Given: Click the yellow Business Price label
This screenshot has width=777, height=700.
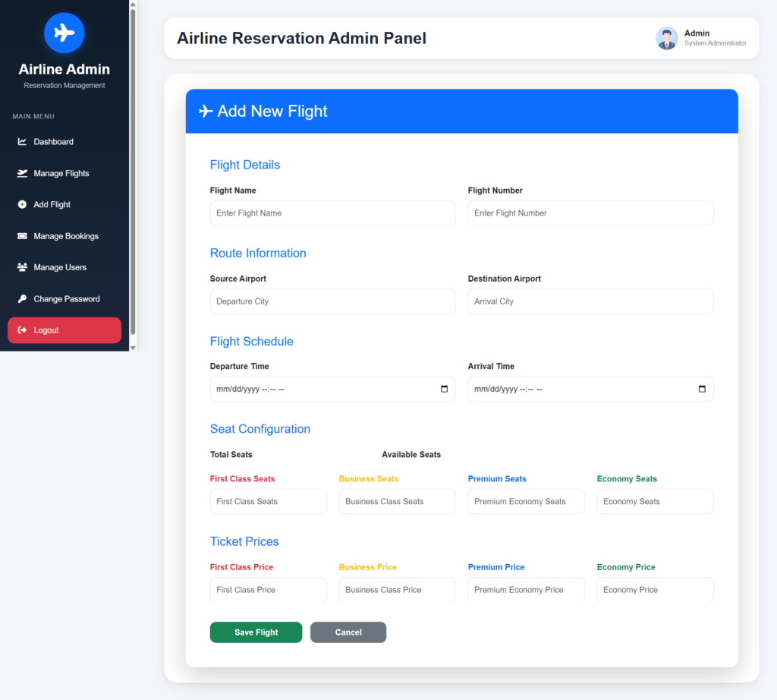Looking at the screenshot, I should point(368,567).
